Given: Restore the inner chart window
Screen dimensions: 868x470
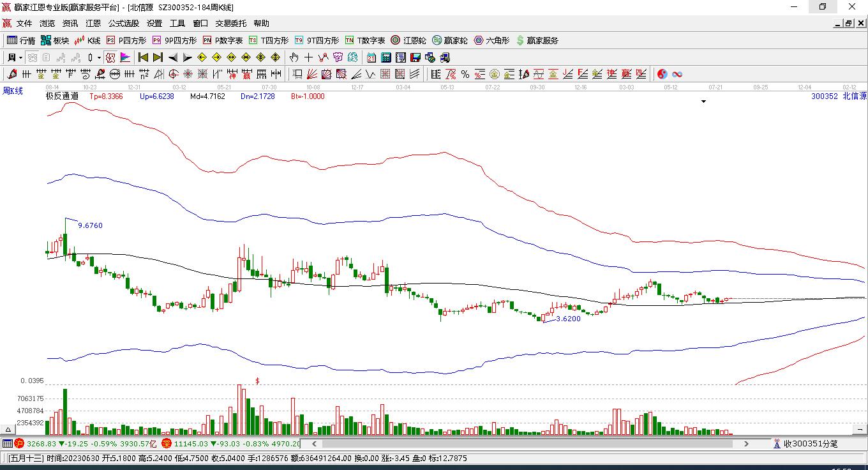Looking at the screenshot, I should [848, 24].
